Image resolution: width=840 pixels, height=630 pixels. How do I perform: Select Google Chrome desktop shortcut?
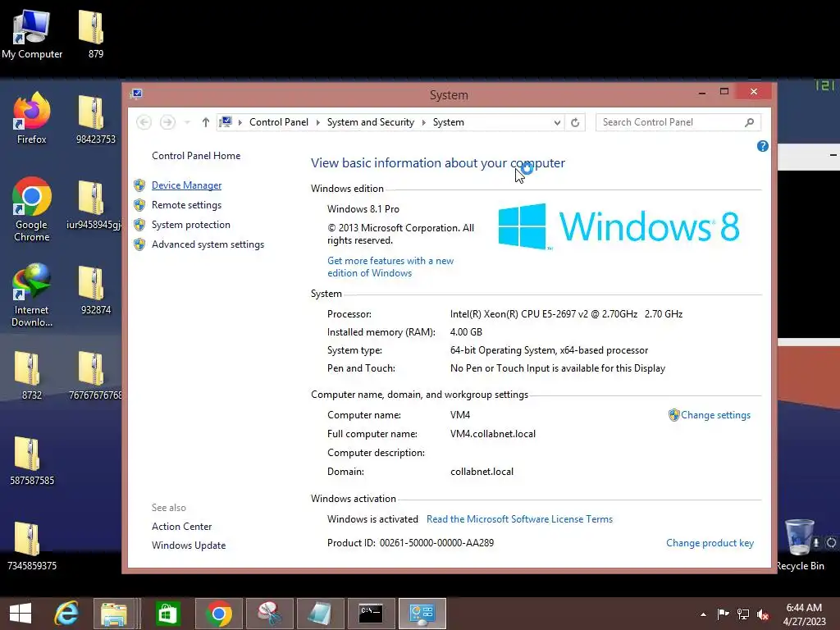coord(32,209)
